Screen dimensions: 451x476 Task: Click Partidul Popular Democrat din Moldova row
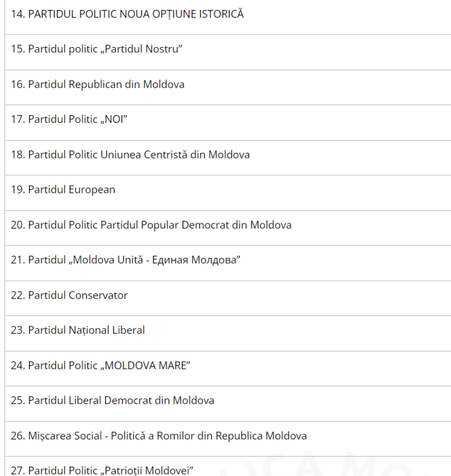pyautogui.click(x=151, y=225)
